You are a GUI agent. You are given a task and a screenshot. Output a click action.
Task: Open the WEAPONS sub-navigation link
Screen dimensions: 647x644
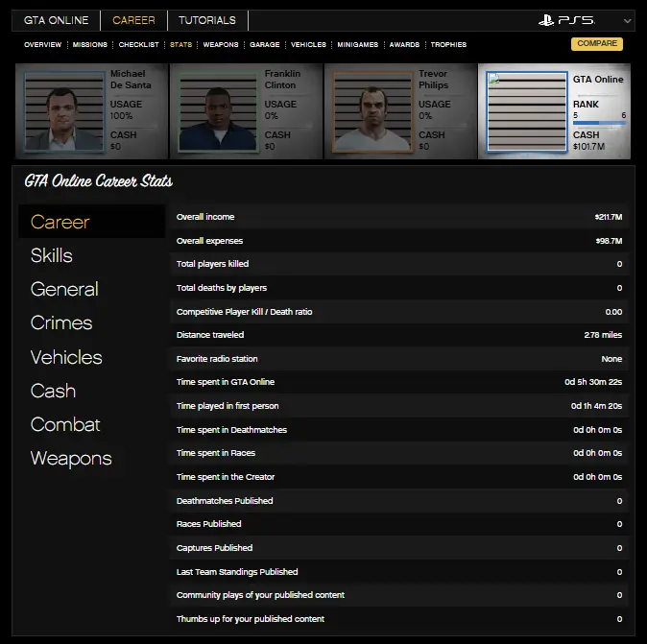[221, 44]
